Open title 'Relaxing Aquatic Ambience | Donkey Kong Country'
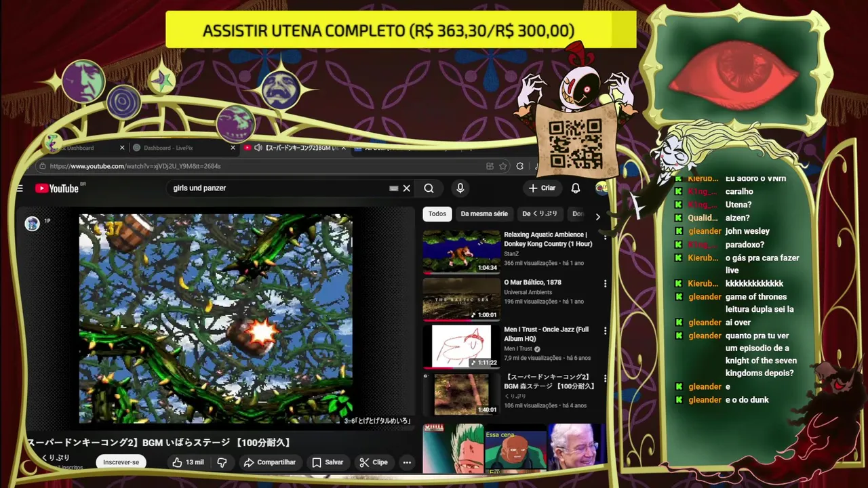Image resolution: width=868 pixels, height=488 pixels. pyautogui.click(x=548, y=239)
